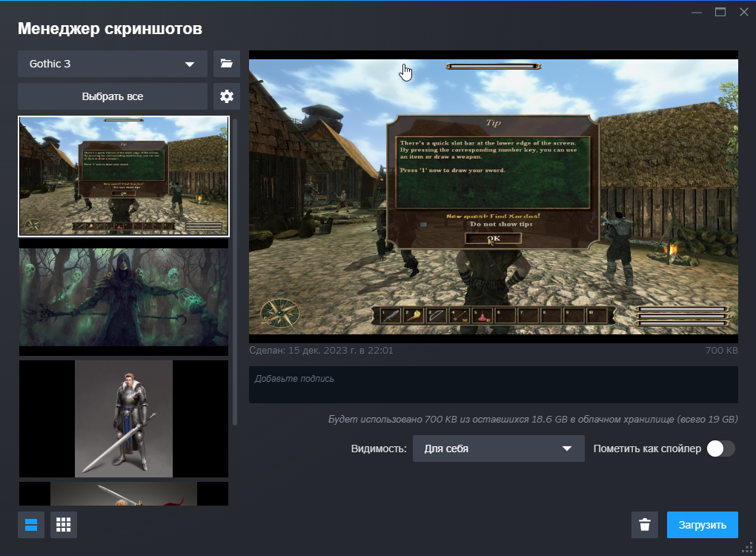Switch to grid view layout
This screenshot has width=756, height=556.
pyautogui.click(x=64, y=525)
